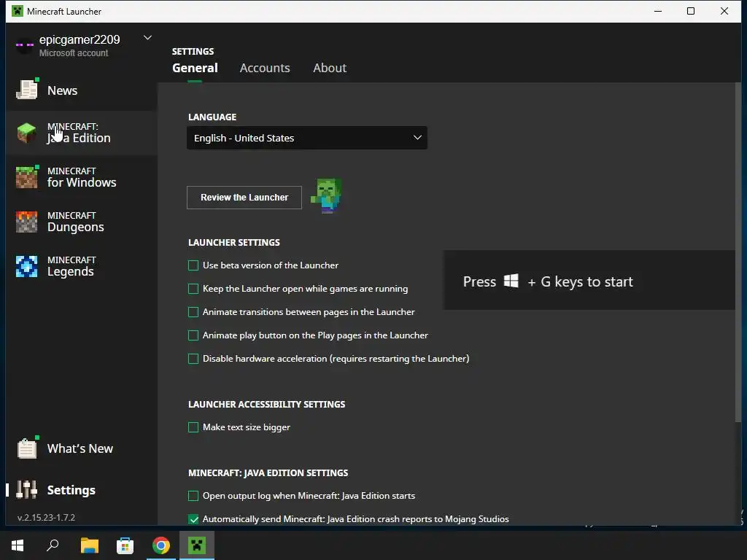The image size is (747, 560).
Task: Open the Windows Start menu
Action: pyautogui.click(x=18, y=545)
